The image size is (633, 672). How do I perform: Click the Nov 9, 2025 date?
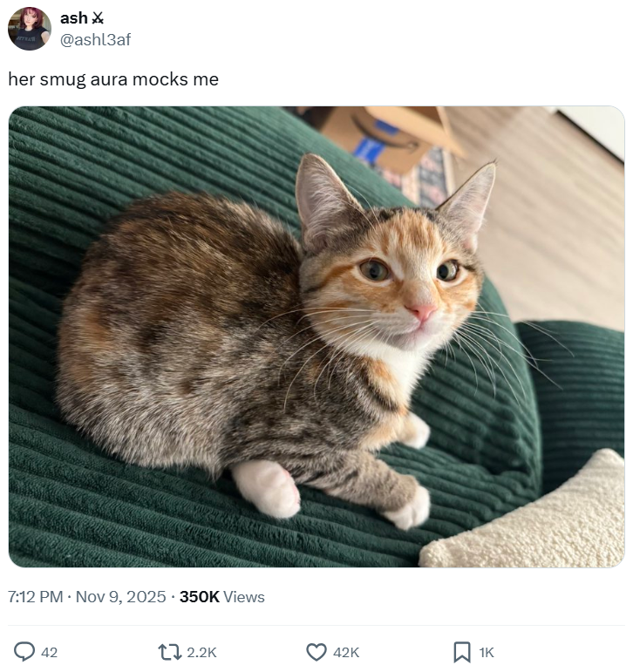point(120,597)
